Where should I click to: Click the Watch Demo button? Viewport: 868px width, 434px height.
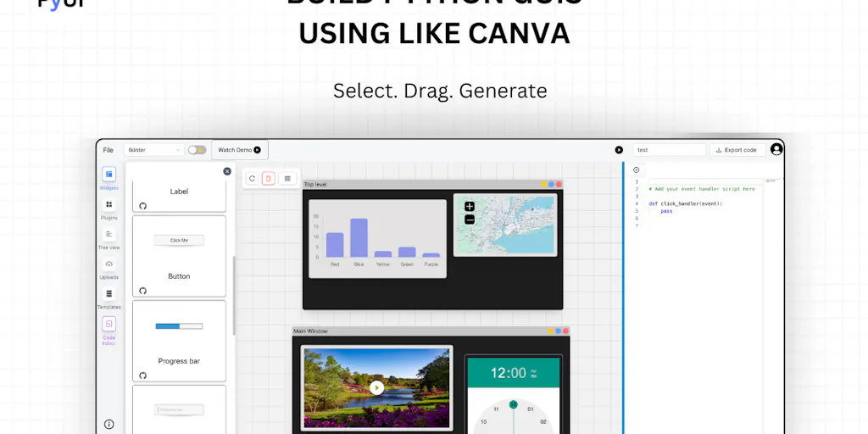pos(240,150)
